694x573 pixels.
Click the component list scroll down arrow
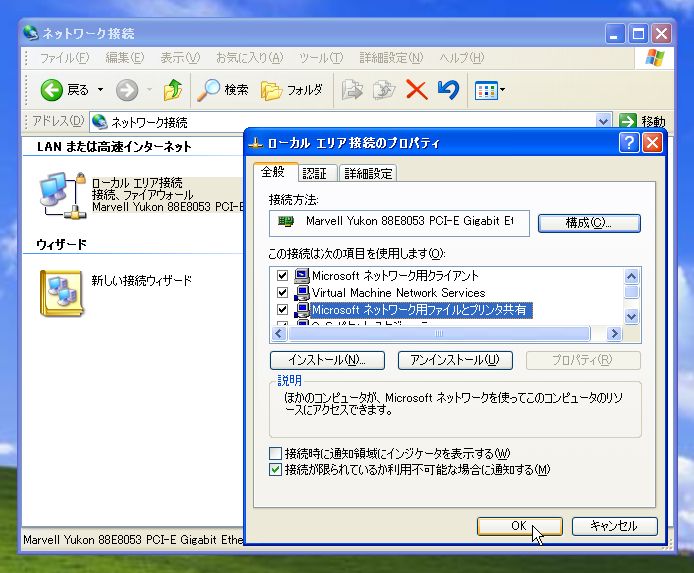tap(631, 316)
